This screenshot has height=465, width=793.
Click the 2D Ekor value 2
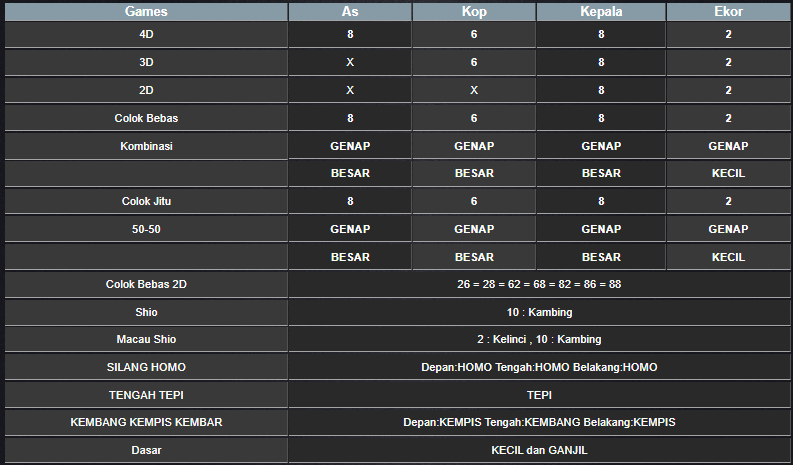coord(728,90)
